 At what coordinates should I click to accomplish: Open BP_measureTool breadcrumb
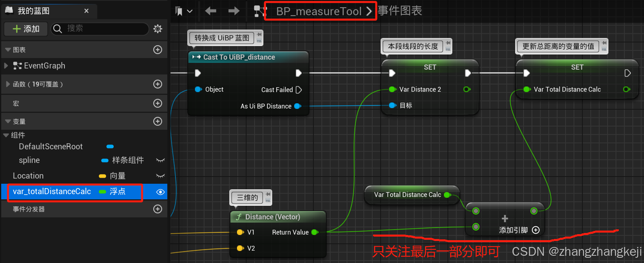[x=319, y=11]
